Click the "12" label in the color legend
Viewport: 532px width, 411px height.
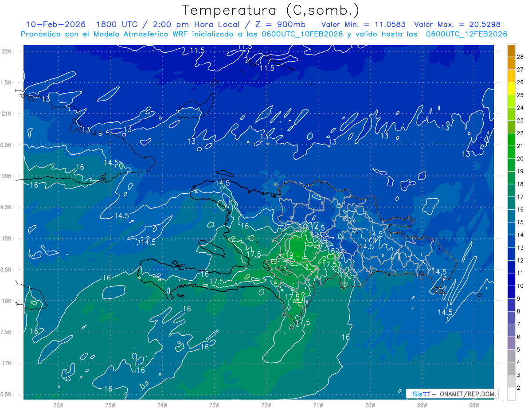(x=520, y=260)
